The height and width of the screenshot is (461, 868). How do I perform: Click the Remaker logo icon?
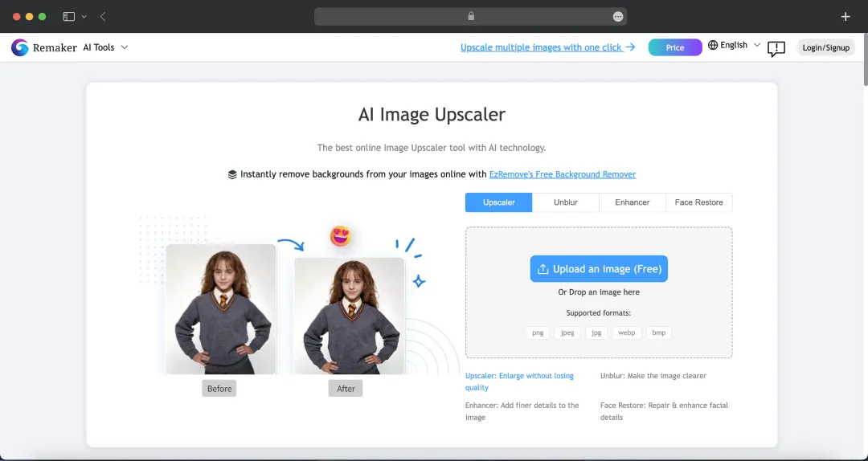click(20, 47)
